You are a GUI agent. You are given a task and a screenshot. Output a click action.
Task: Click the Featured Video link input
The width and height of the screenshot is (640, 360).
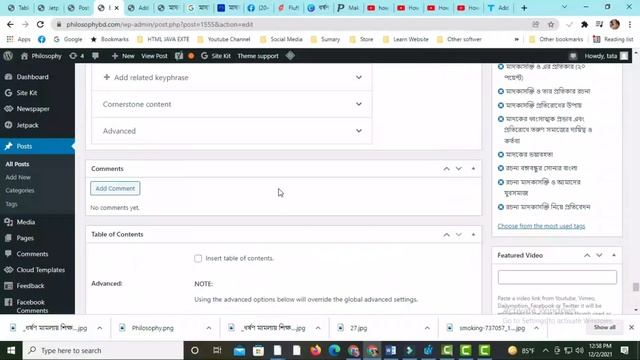[557, 277]
